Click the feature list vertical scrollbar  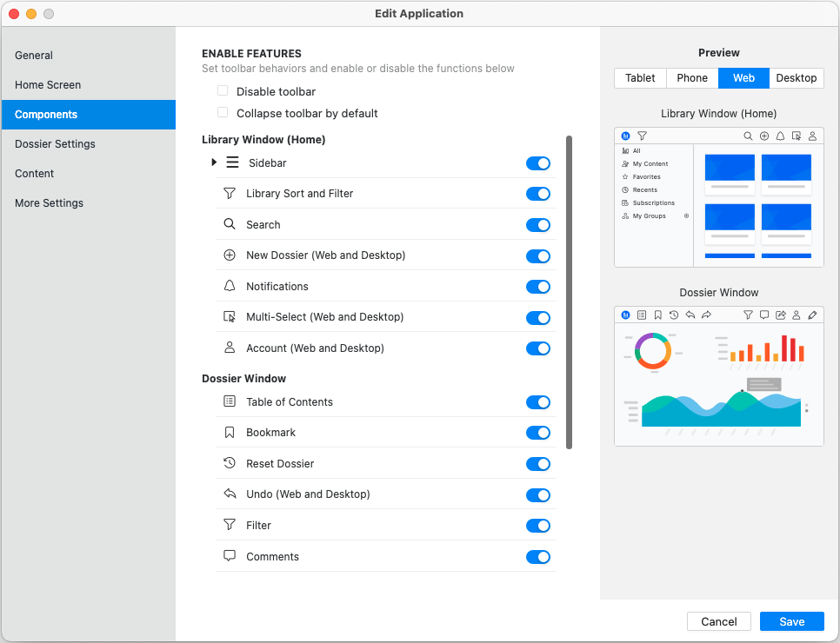[x=570, y=292]
